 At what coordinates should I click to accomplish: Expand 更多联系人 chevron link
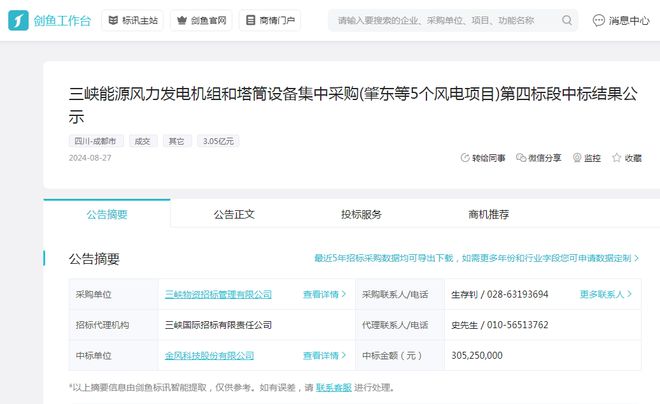606,294
